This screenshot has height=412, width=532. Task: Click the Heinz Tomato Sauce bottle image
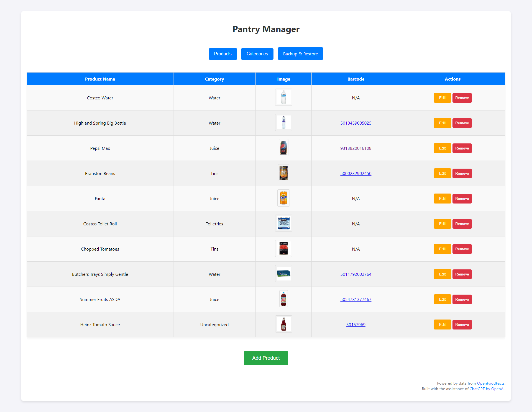click(x=283, y=324)
